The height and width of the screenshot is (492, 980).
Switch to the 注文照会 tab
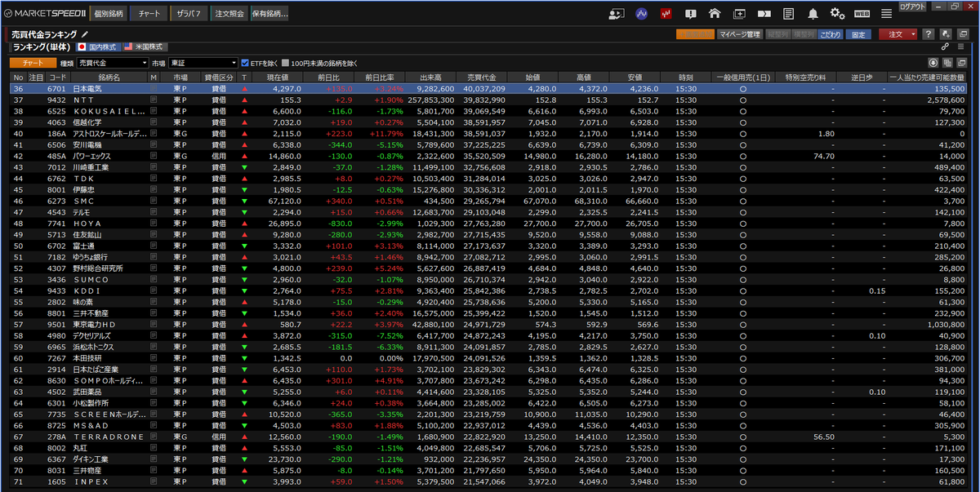pos(229,14)
